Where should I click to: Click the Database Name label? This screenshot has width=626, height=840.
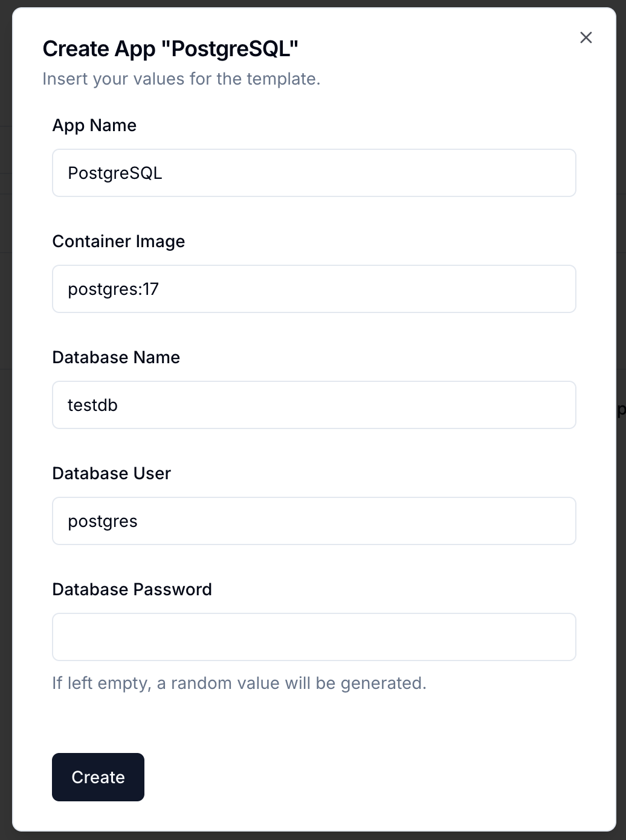116,358
